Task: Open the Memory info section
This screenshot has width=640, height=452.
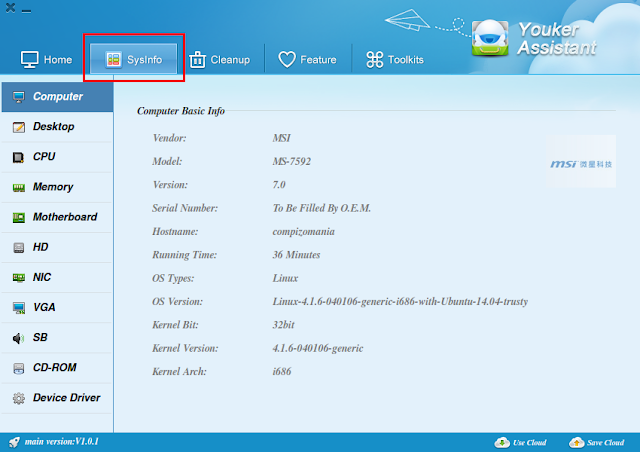Action: [57, 187]
